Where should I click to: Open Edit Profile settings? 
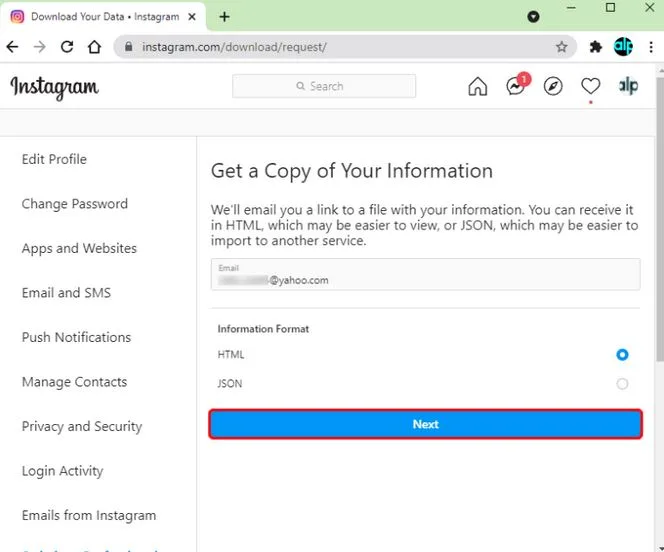(54, 160)
